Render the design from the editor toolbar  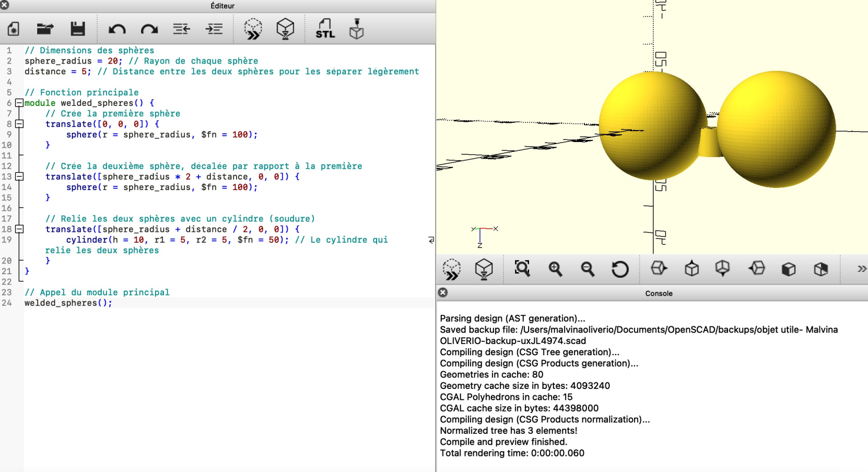(285, 29)
